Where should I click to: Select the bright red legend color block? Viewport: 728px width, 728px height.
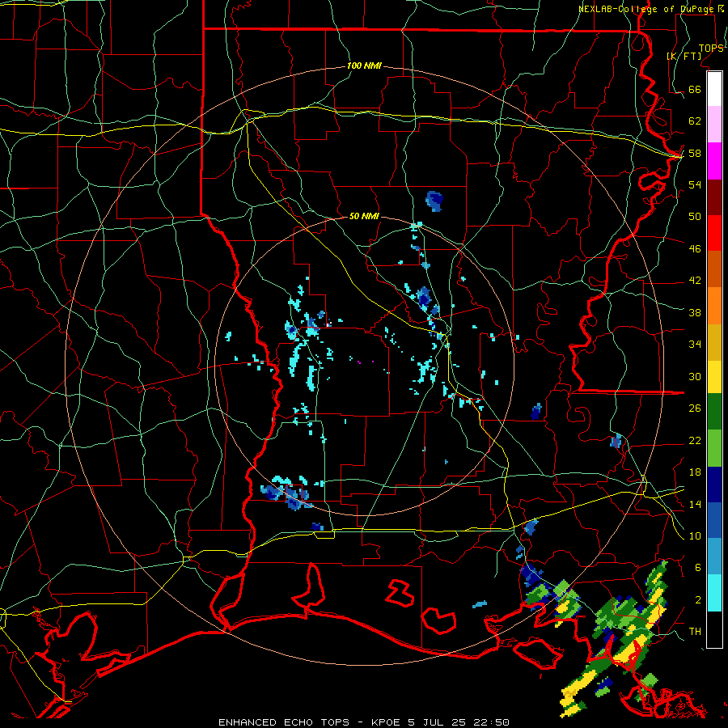tap(714, 233)
